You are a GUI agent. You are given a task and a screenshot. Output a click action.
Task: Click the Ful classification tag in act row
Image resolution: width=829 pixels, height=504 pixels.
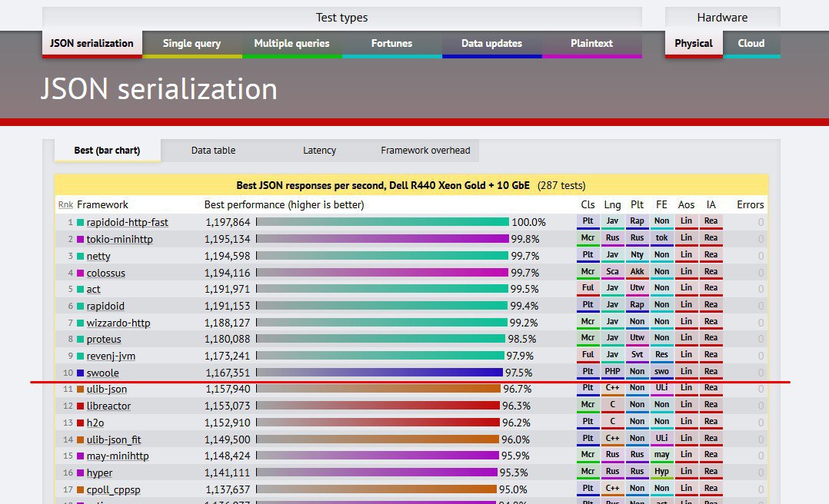[x=588, y=288]
